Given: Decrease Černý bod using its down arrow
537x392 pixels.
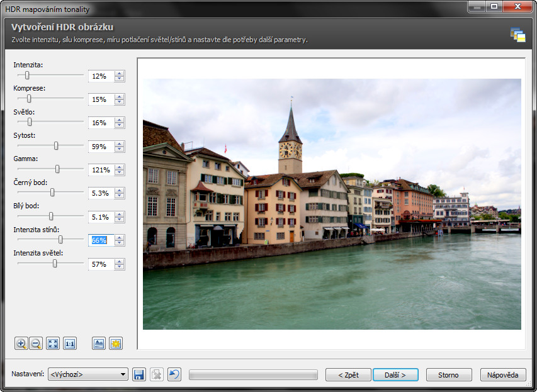Looking at the screenshot, I should 120,196.
